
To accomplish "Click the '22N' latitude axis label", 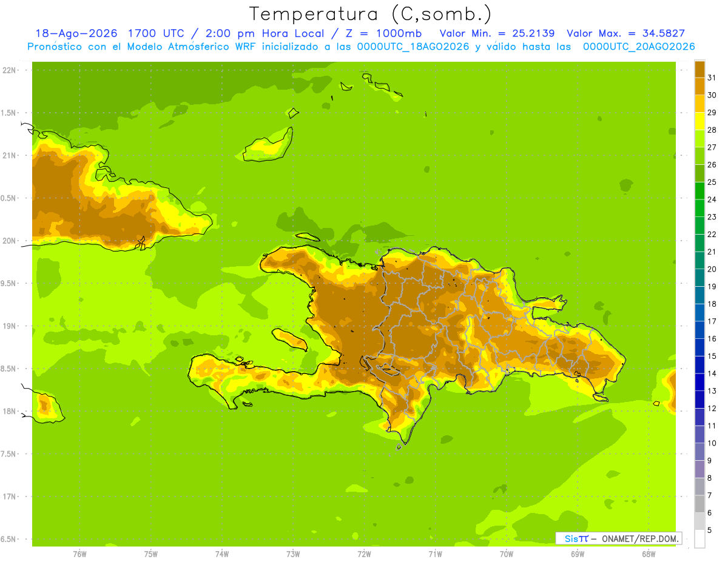I will (8, 70).
